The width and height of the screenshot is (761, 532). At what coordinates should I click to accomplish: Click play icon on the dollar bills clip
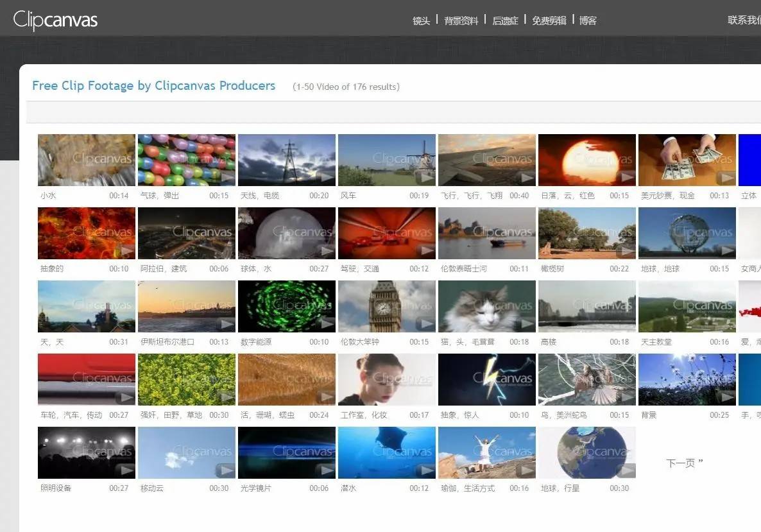[727, 178]
